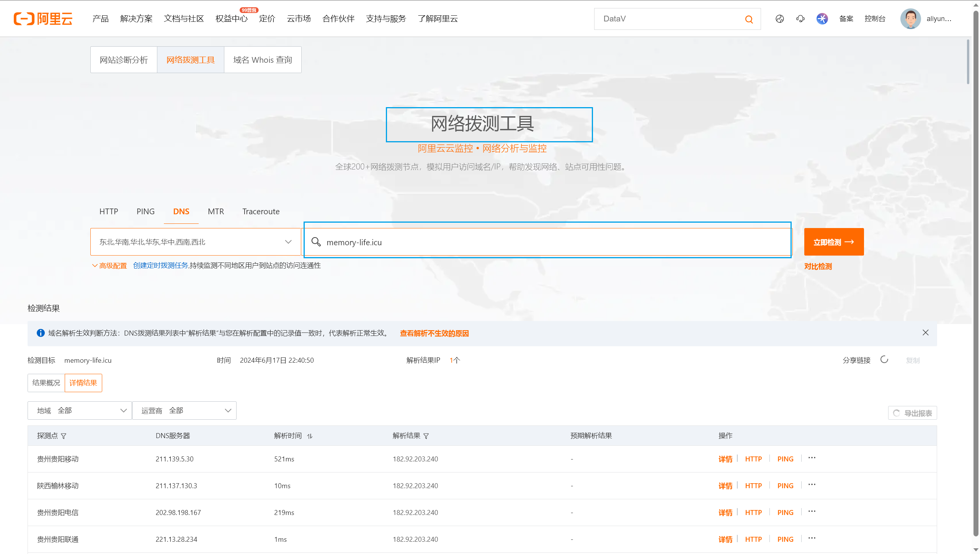Open the 解决方案 menu

click(x=136, y=19)
